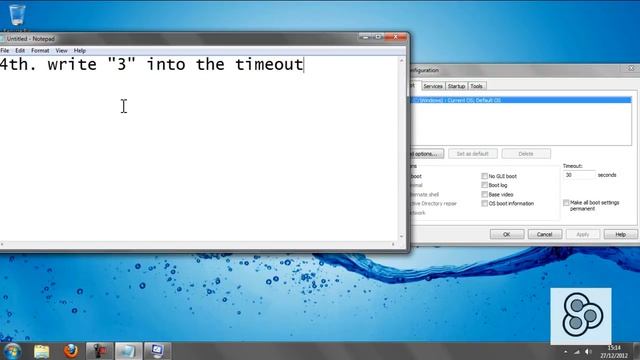
Task: Click the Apply button
Action: tap(582, 234)
